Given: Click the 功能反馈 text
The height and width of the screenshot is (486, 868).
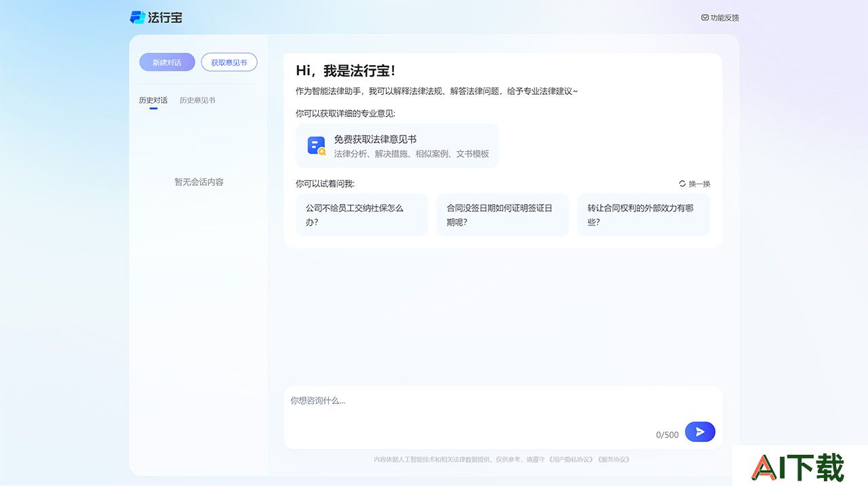Looking at the screenshot, I should (725, 18).
